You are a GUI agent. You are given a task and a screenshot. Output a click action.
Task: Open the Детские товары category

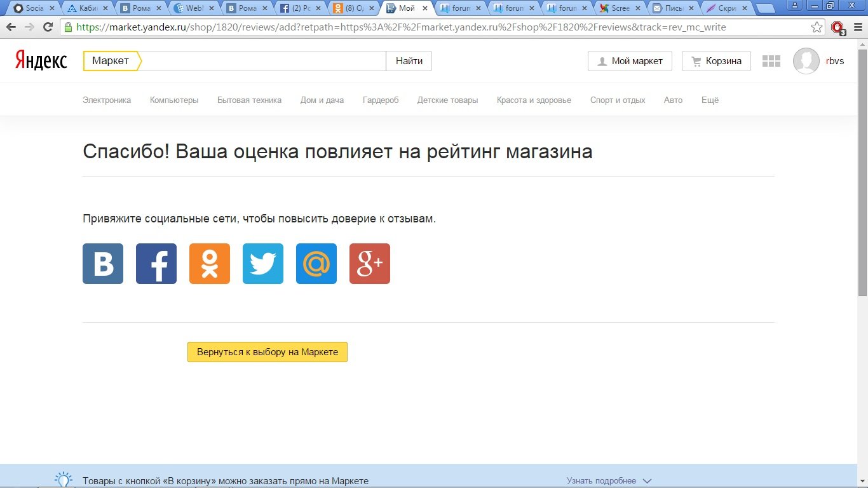(447, 100)
